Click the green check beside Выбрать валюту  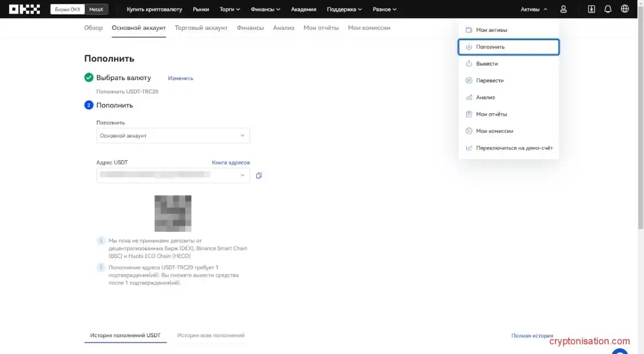pos(89,77)
